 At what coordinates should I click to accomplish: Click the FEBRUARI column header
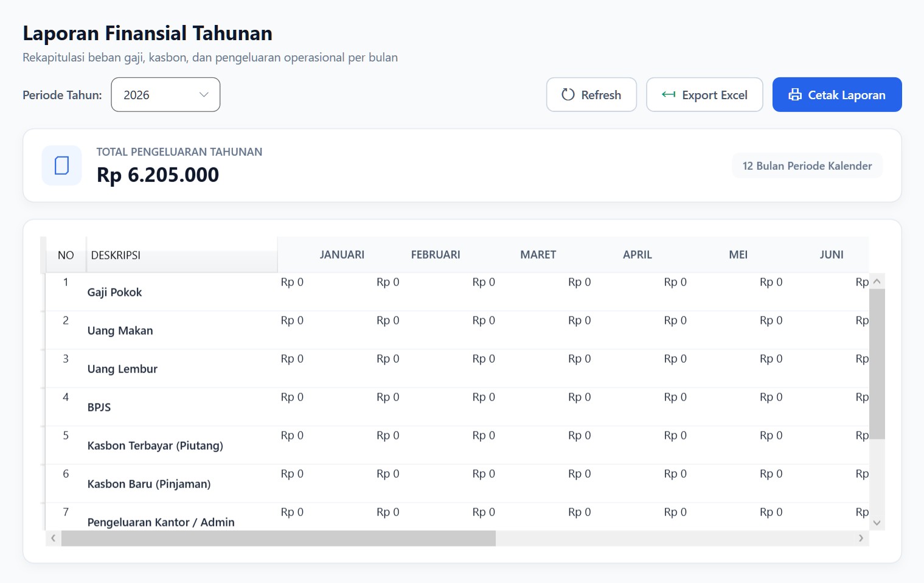[436, 254]
